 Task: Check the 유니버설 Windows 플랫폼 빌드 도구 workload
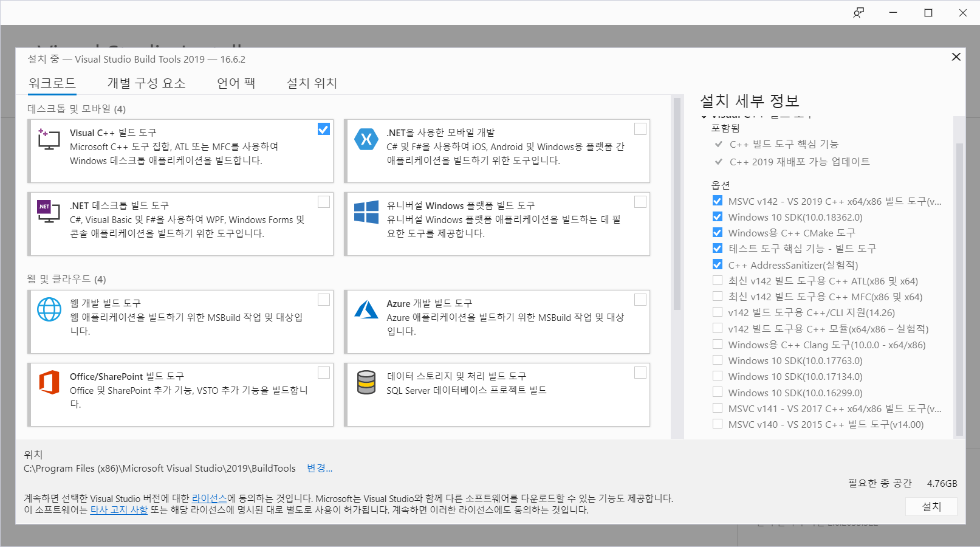coord(640,202)
